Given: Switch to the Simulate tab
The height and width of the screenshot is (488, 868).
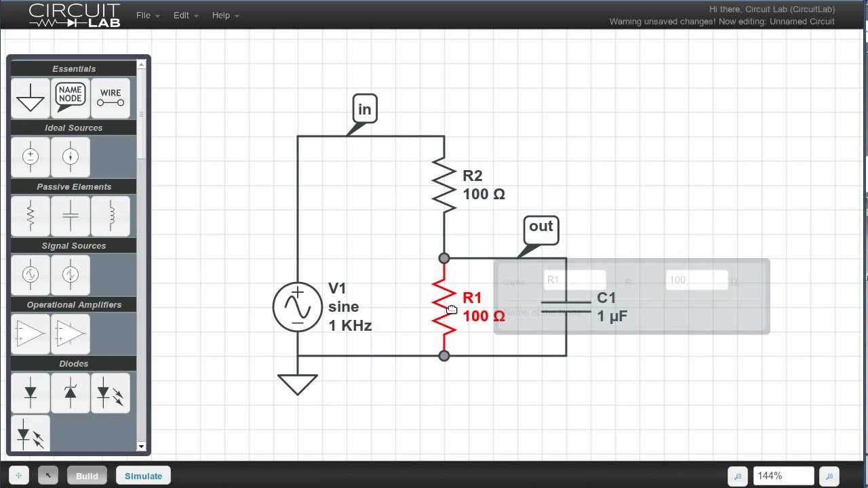Looking at the screenshot, I should [143, 476].
